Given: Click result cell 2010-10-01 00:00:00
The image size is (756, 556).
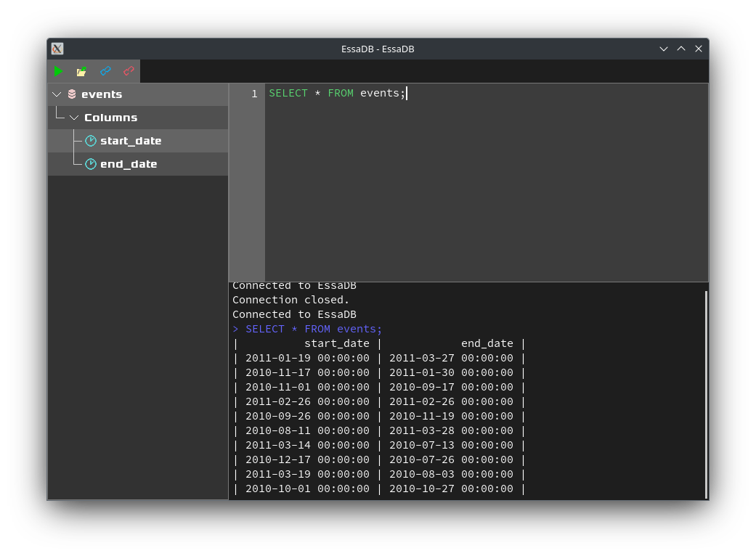Looking at the screenshot, I should 308,488.
